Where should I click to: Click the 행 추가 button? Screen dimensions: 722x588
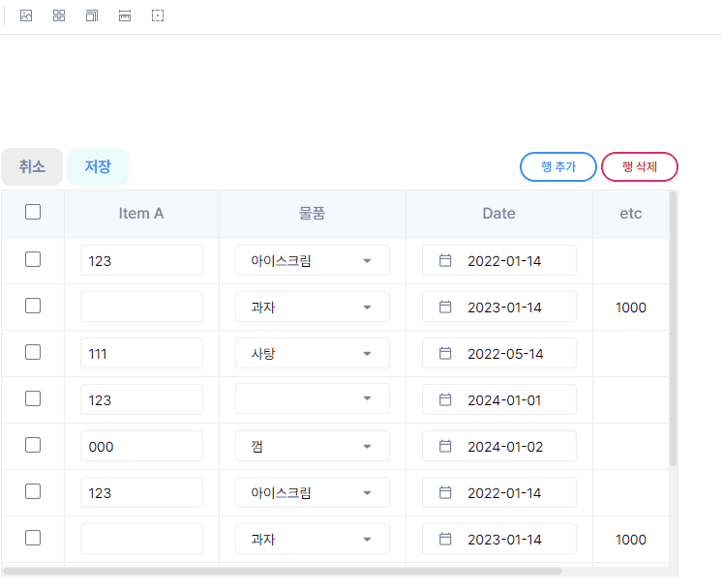[x=558, y=166]
